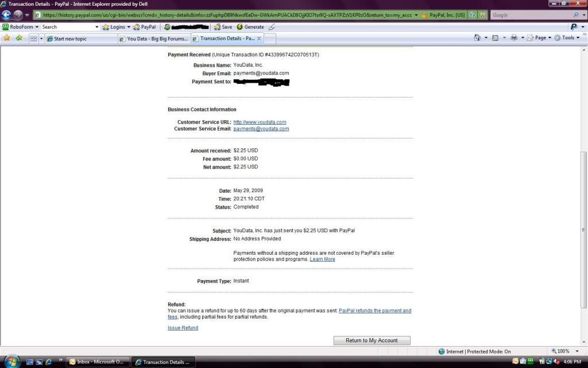The image size is (588, 368).
Task: Expand the tab list dropdown arrow
Action: point(41,39)
